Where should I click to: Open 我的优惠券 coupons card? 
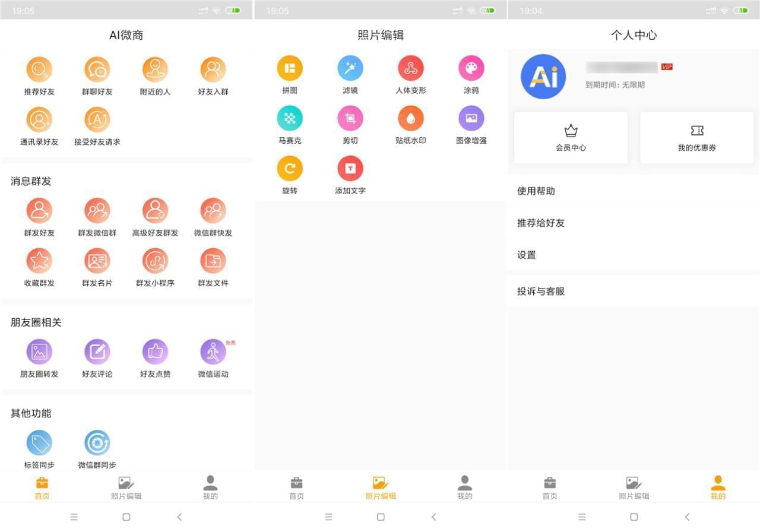(x=697, y=138)
